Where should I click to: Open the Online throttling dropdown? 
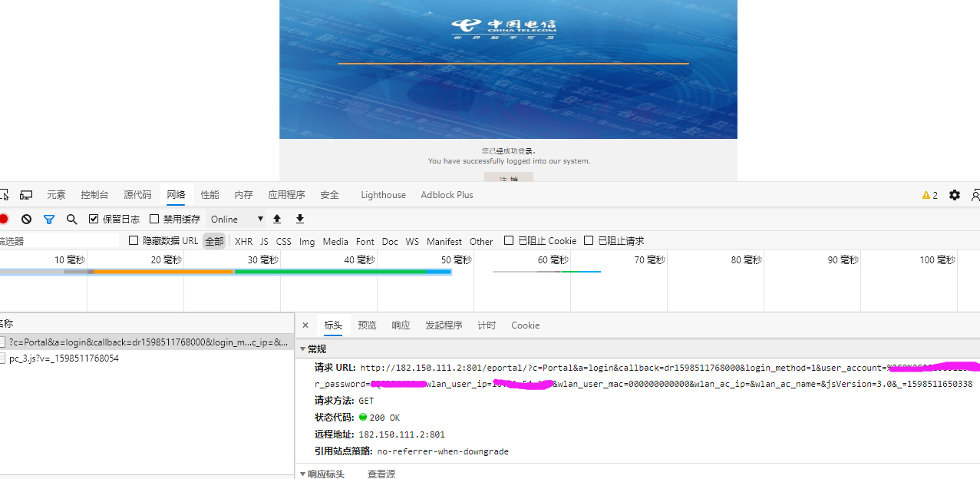pyautogui.click(x=236, y=219)
